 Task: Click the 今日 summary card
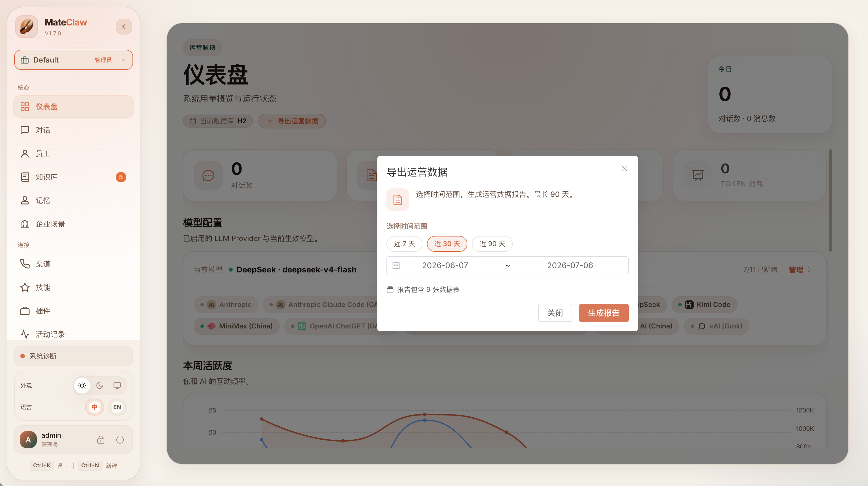pyautogui.click(x=770, y=94)
